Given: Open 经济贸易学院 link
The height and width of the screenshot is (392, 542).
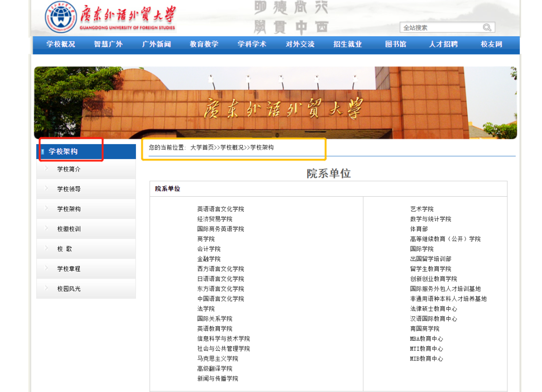Looking at the screenshot, I should [x=215, y=219].
